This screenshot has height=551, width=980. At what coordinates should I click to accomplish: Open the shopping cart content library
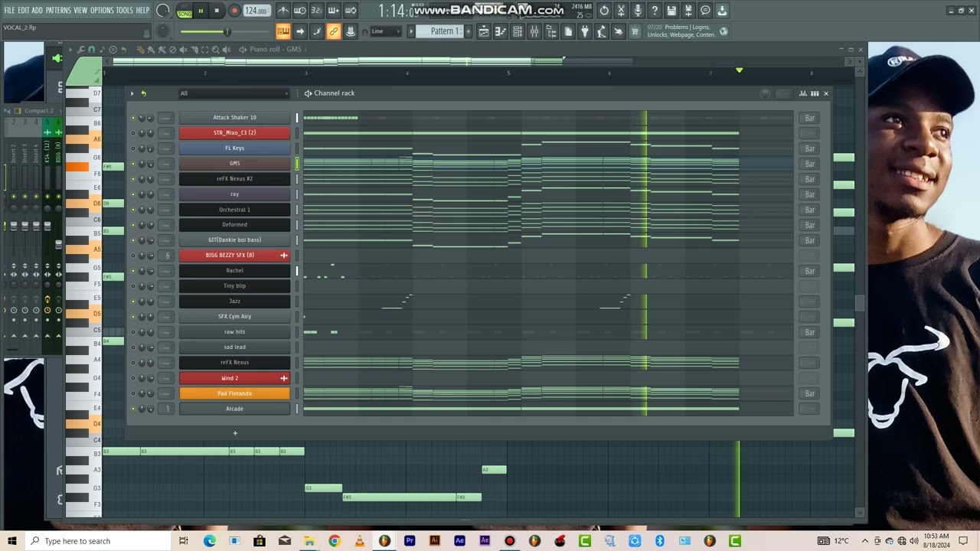(635, 31)
